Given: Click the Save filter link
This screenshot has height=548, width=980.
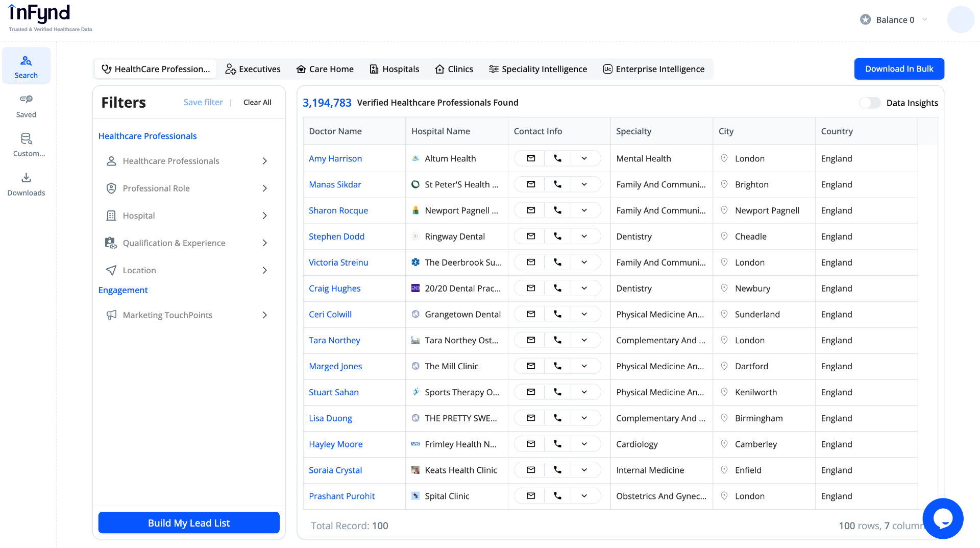Looking at the screenshot, I should pos(203,102).
